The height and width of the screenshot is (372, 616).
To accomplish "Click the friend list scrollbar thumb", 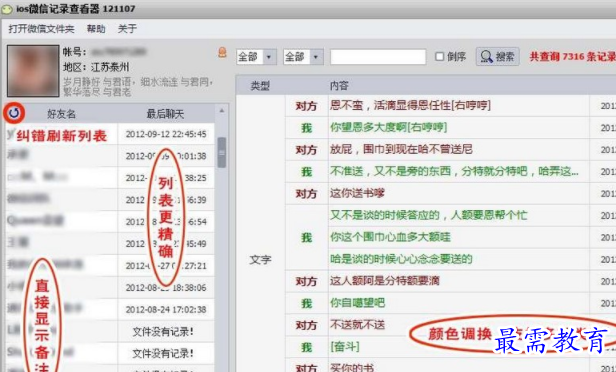I will pyautogui.click(x=222, y=152).
